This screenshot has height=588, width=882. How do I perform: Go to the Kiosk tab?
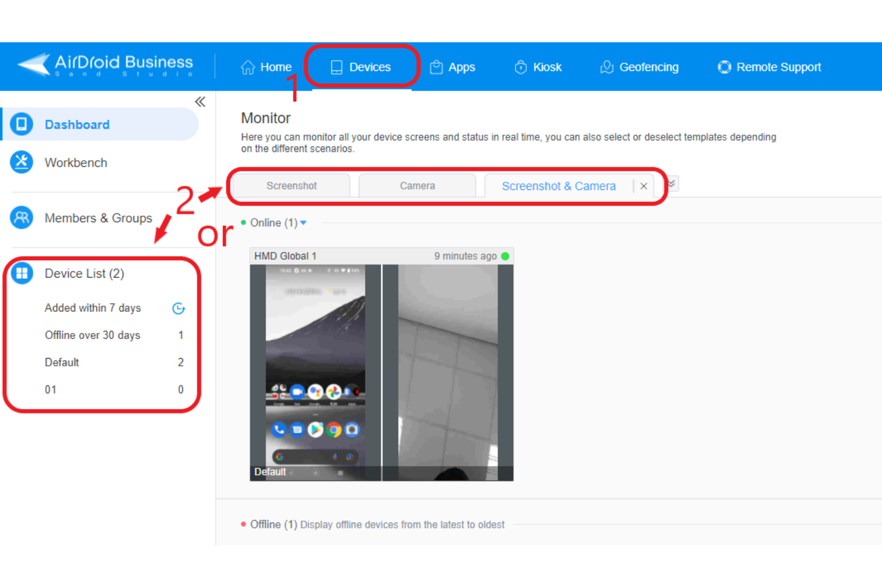coord(538,67)
